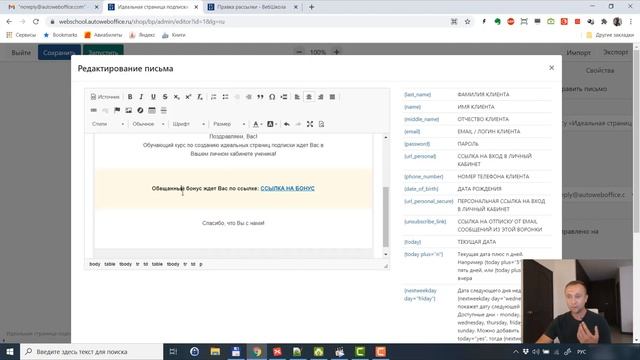Insert the {unsubscribe_link} placeholder
The image size is (640, 360).
[425, 221]
